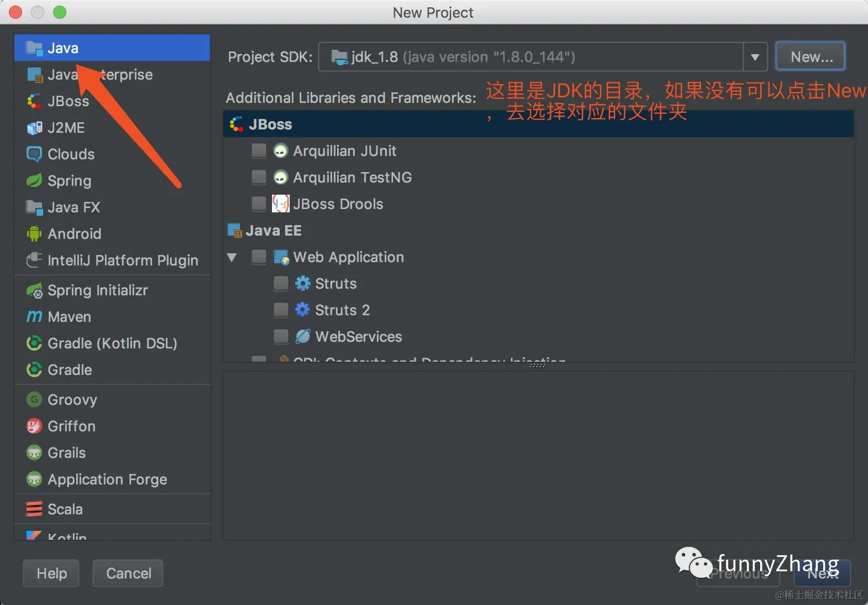This screenshot has height=605, width=868.
Task: Click the 'JBoss Drools' label text
Action: pyautogui.click(x=338, y=204)
